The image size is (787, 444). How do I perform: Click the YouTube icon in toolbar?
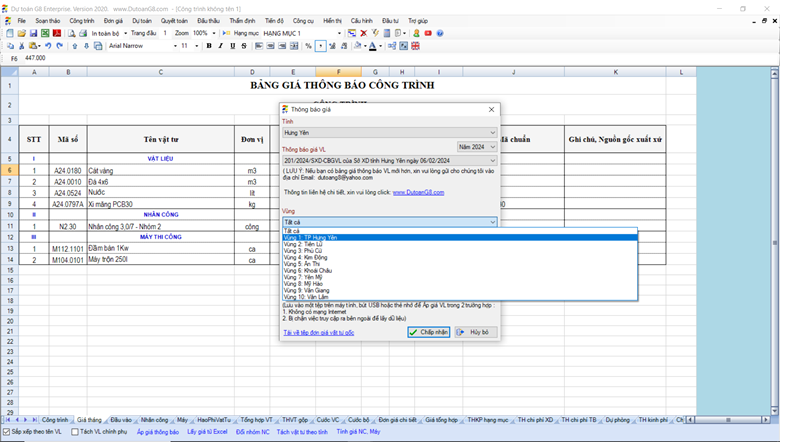tap(428, 33)
